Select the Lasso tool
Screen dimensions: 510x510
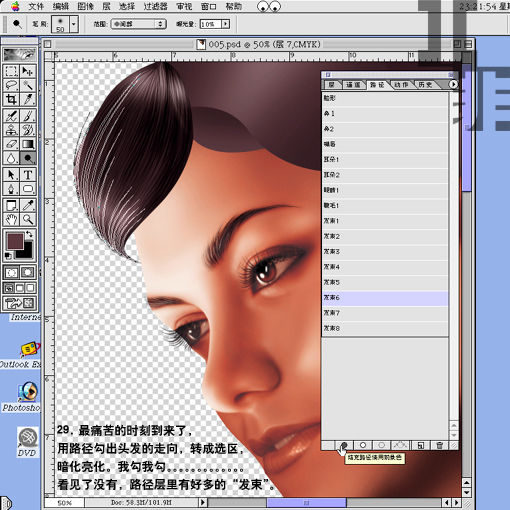11,85
